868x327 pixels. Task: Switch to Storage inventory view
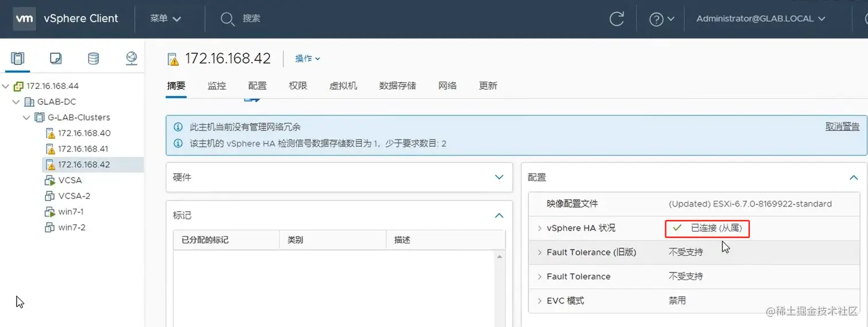coord(93,58)
